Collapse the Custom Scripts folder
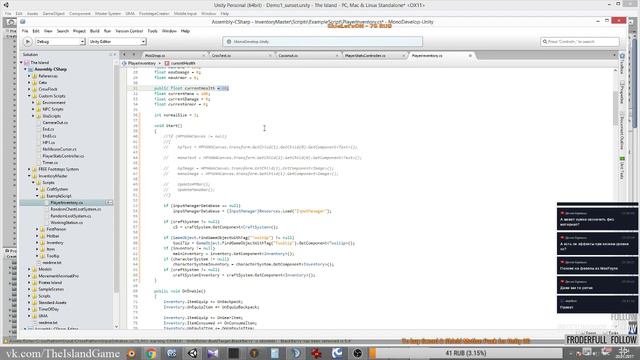Image resolution: width=640 pixels, height=360 pixels. point(29,96)
